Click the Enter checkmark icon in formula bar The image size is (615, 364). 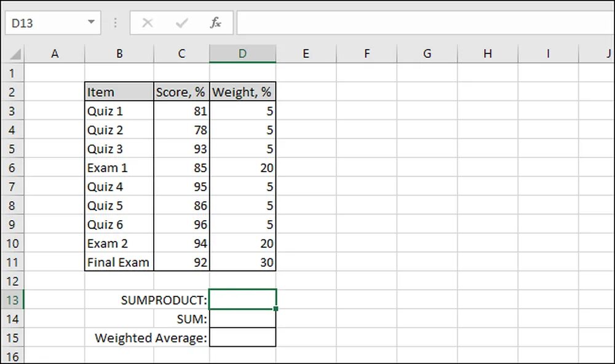tap(181, 23)
